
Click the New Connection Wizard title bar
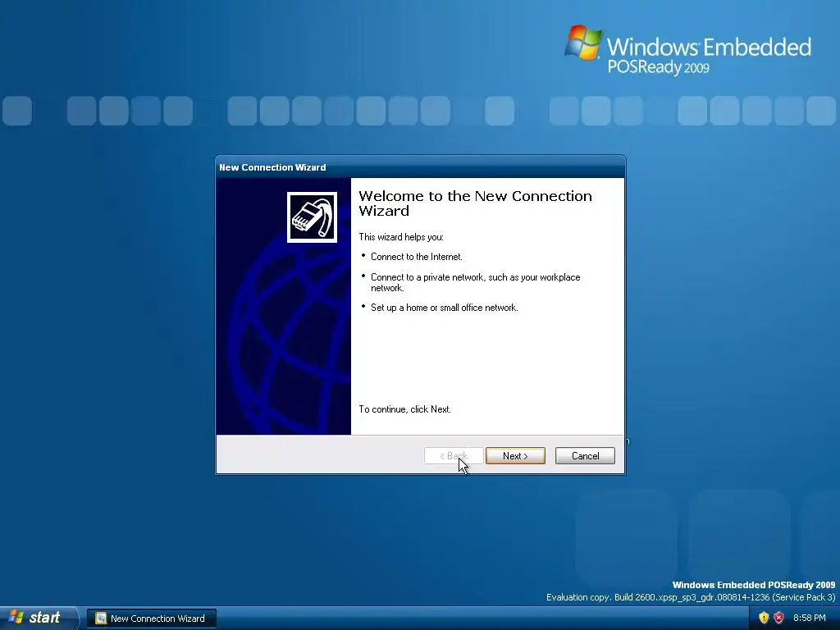point(420,167)
